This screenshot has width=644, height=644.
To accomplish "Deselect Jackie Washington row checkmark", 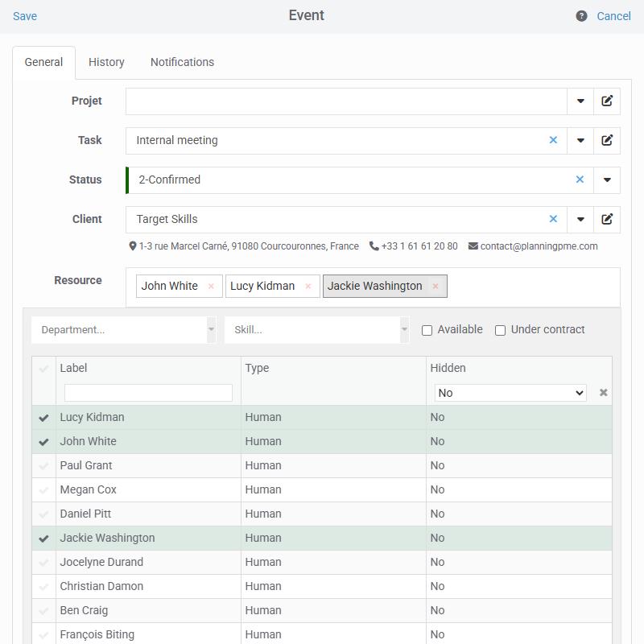I will point(43,539).
